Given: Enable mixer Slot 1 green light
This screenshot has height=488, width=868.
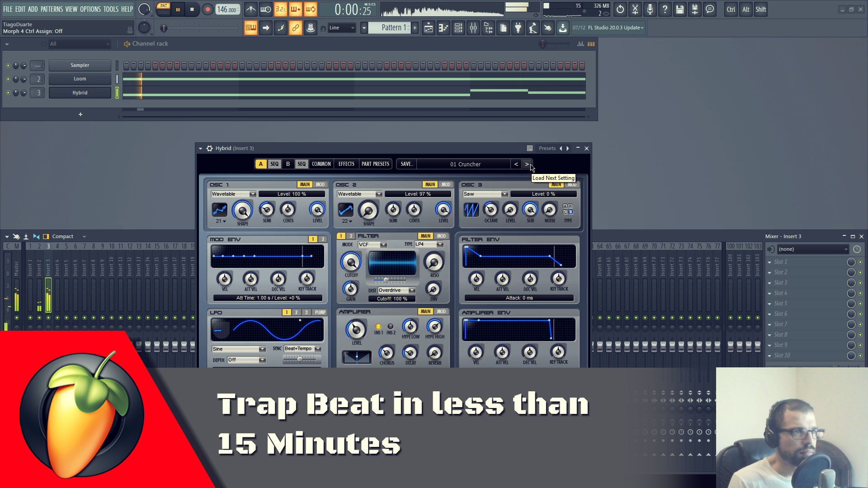Looking at the screenshot, I should coord(860,262).
